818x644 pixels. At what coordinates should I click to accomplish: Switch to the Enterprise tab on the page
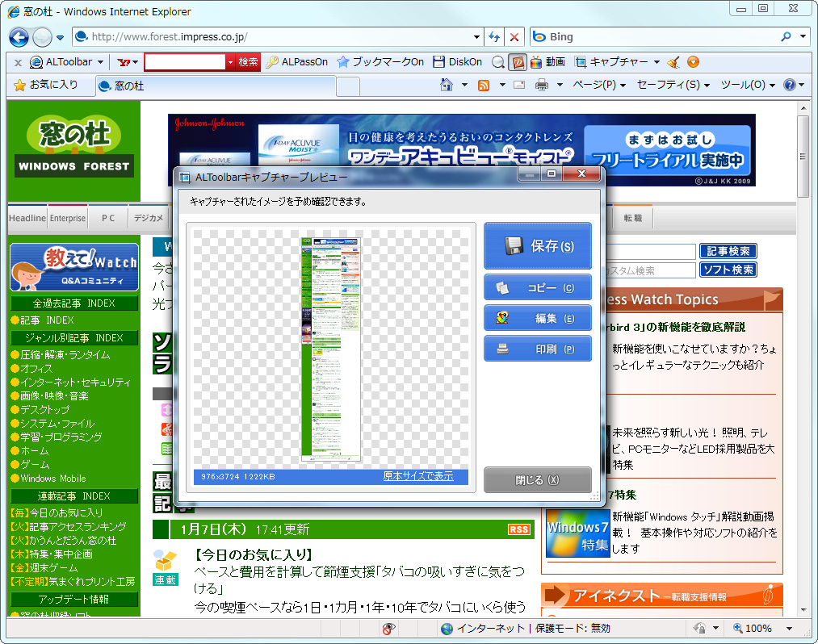pos(67,217)
